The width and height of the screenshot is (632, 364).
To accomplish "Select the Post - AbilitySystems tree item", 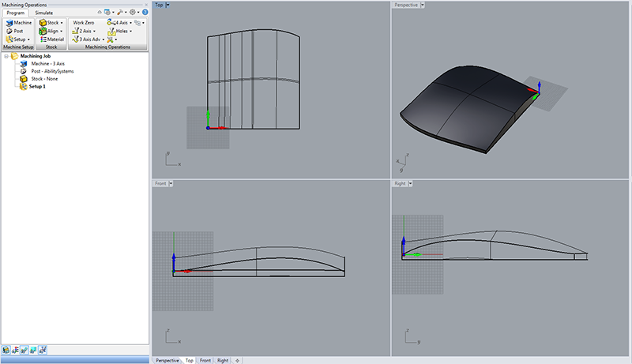I will point(52,71).
